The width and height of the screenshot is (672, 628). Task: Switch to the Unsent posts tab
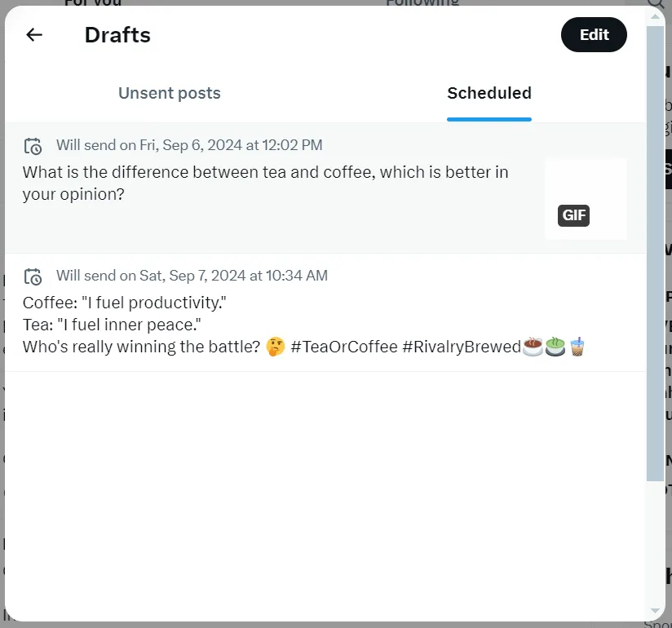(x=170, y=93)
